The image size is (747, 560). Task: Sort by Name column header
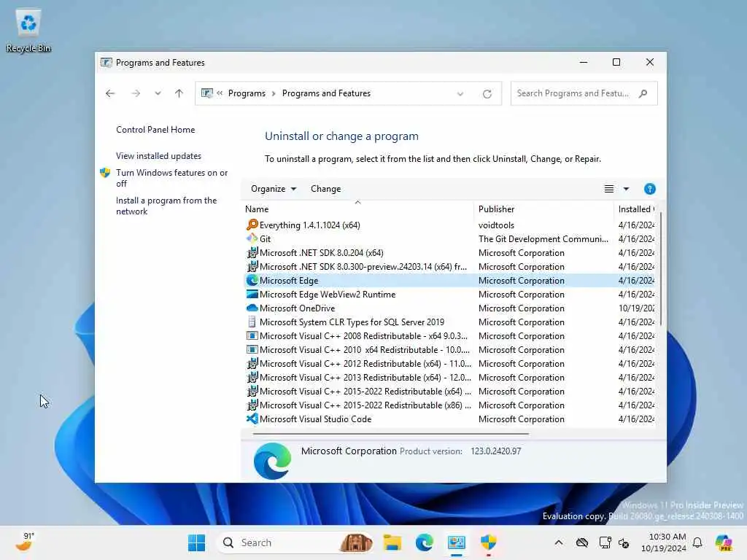click(357, 209)
